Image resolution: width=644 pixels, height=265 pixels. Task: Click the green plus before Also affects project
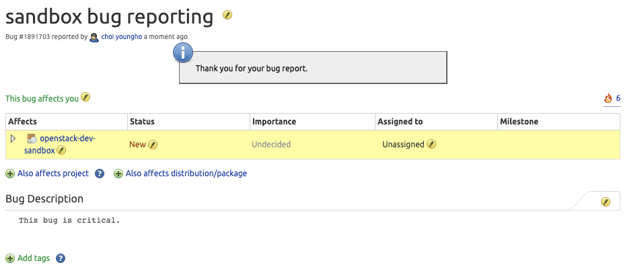pyautogui.click(x=10, y=174)
